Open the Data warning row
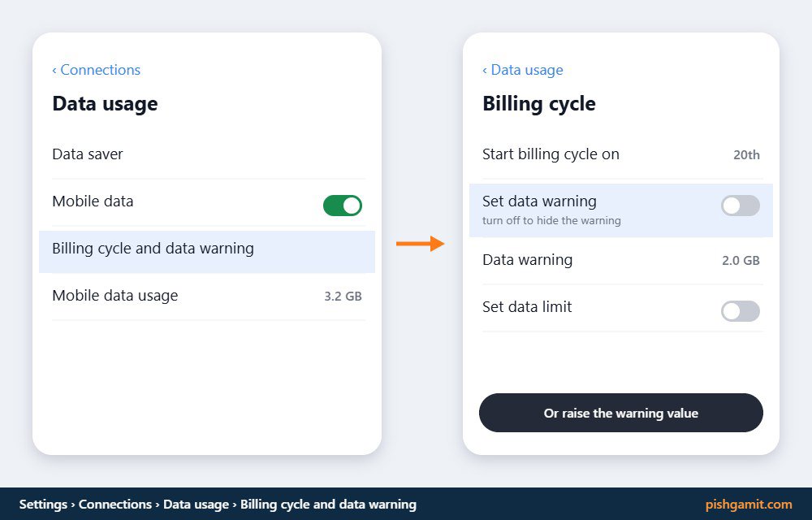 [x=621, y=261]
